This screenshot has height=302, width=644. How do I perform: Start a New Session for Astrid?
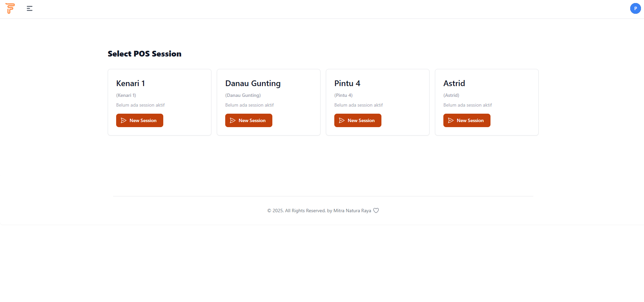pos(467,120)
